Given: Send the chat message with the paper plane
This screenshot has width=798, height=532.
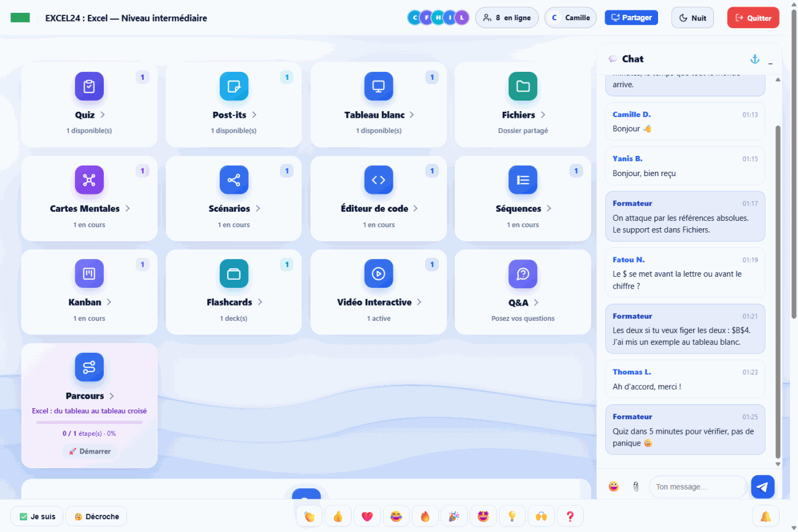Looking at the screenshot, I should pyautogui.click(x=762, y=487).
